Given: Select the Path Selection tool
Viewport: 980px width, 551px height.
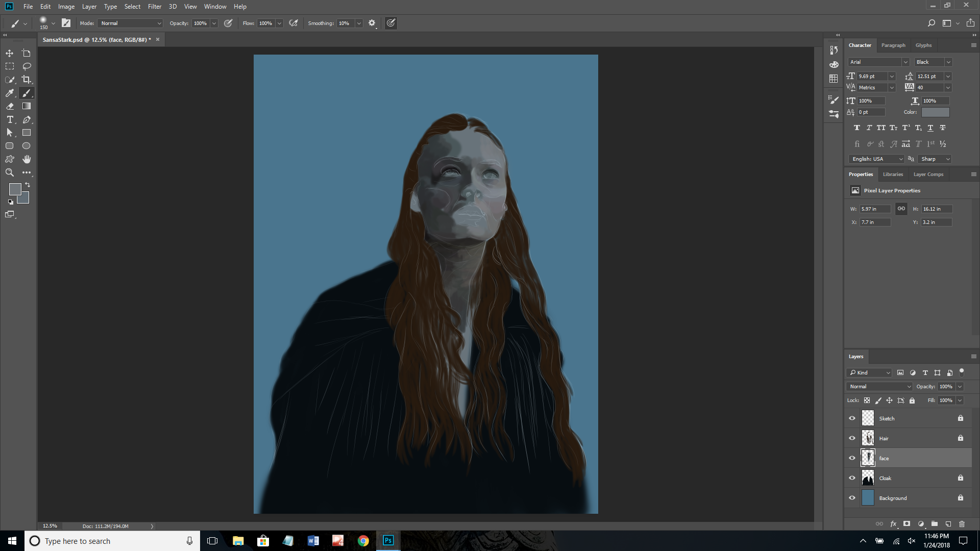Looking at the screenshot, I should coord(10,133).
